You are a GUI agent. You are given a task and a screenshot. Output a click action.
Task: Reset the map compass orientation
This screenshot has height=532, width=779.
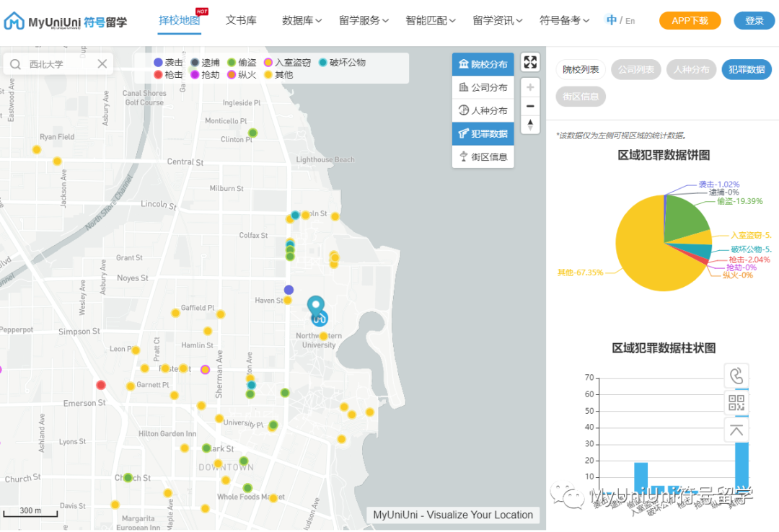point(530,124)
